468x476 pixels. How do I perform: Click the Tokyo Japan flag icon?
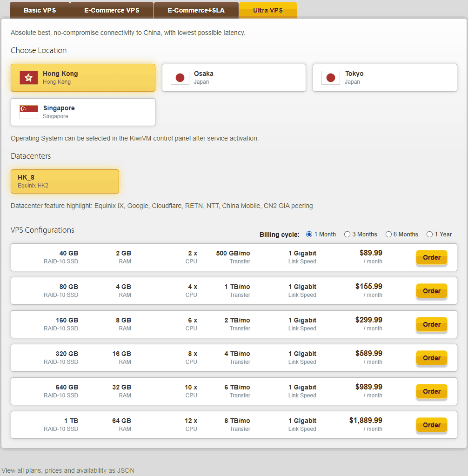(331, 78)
